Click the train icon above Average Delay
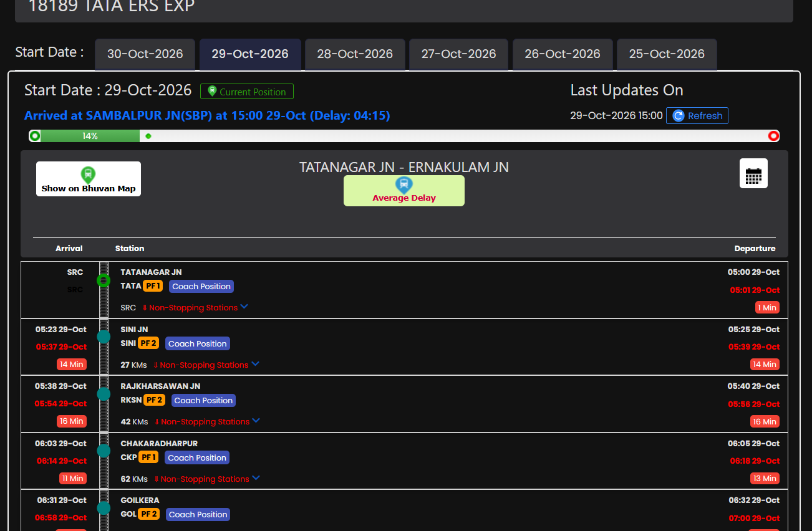Image resolution: width=812 pixels, height=531 pixels. 404,184
